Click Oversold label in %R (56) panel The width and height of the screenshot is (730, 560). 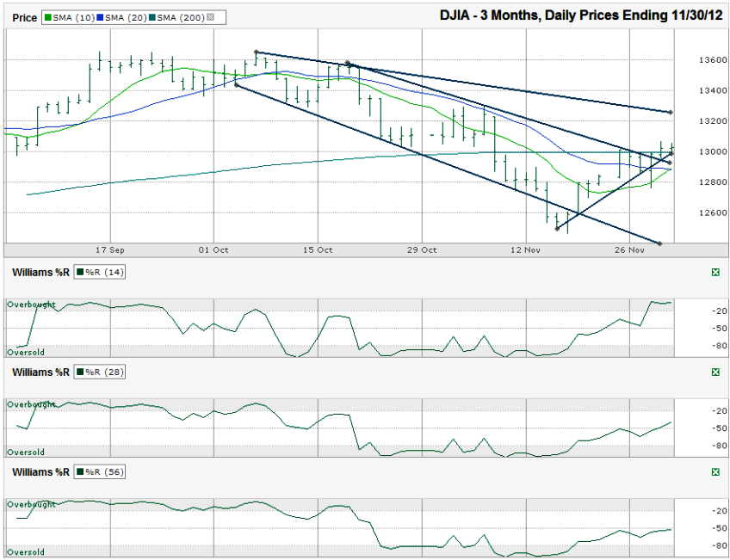26,552
